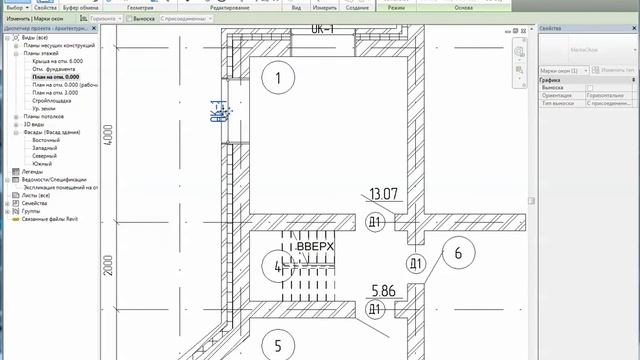Click the Измерить ribbon panel label

click(324, 7)
